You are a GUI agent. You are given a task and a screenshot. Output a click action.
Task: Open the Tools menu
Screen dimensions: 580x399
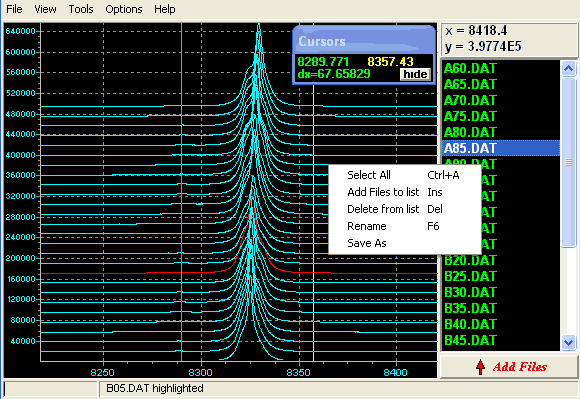click(x=81, y=9)
